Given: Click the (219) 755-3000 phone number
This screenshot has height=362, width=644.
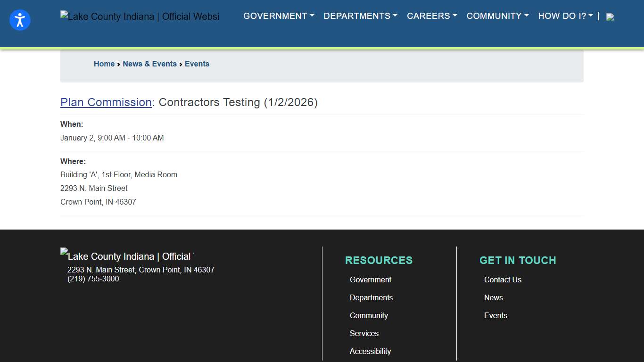Looking at the screenshot, I should coord(93,279).
